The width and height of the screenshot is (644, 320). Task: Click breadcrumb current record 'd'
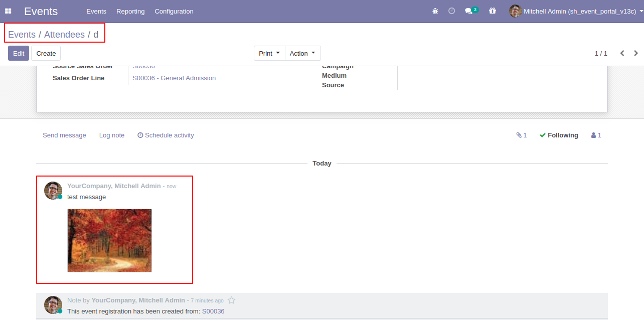click(96, 35)
